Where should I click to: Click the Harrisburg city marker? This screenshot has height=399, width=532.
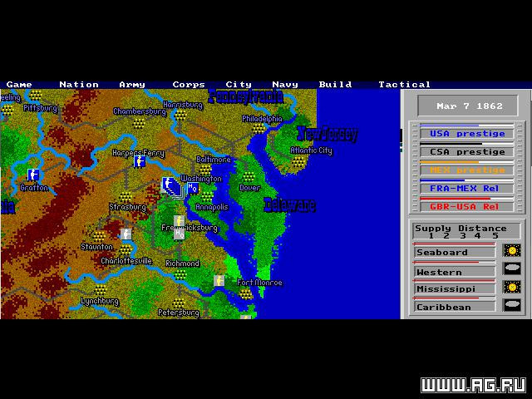180,116
